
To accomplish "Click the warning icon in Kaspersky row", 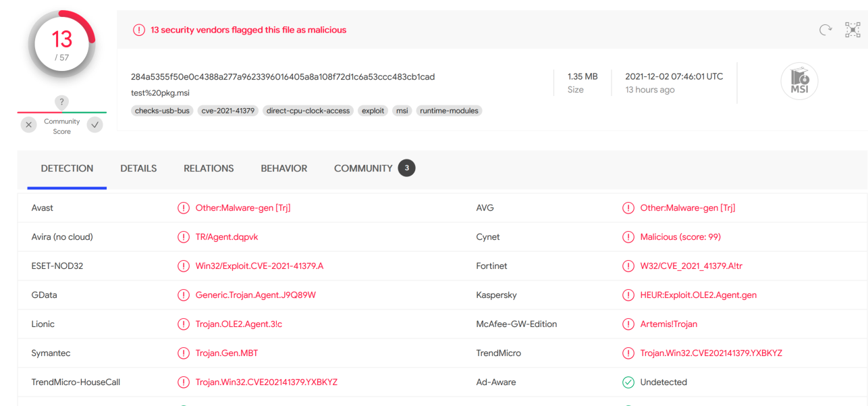I will (x=628, y=295).
